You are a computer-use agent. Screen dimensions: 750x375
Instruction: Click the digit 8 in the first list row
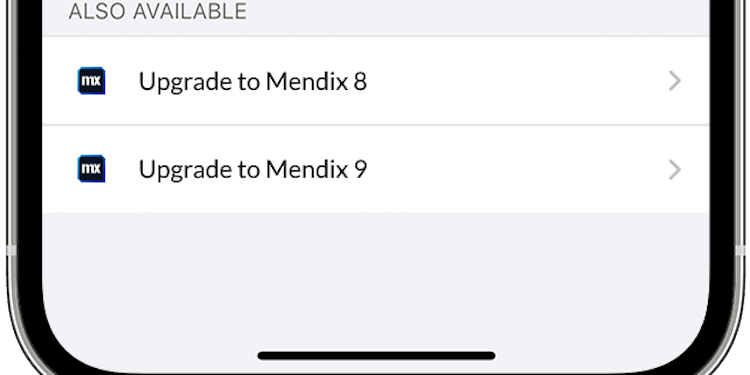coord(360,81)
